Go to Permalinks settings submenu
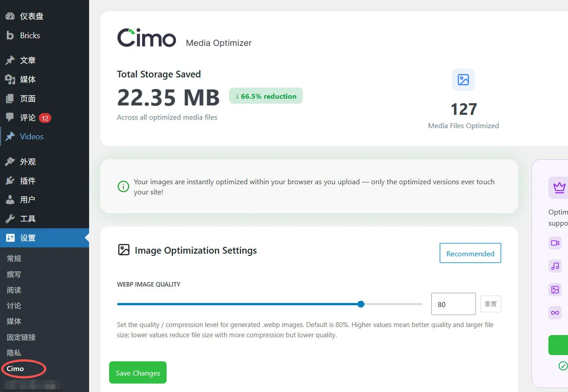568x392 pixels. click(x=21, y=337)
